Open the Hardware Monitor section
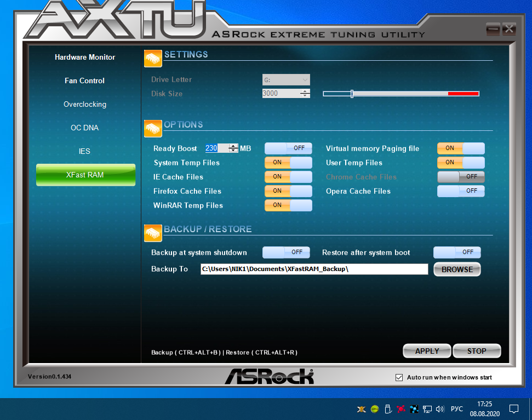This screenshot has height=420, width=532. coord(85,57)
